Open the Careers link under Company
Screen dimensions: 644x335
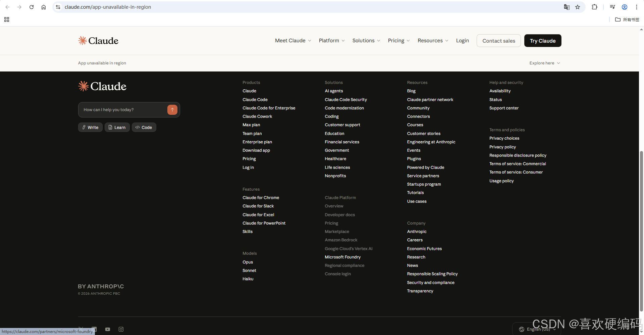click(x=415, y=240)
